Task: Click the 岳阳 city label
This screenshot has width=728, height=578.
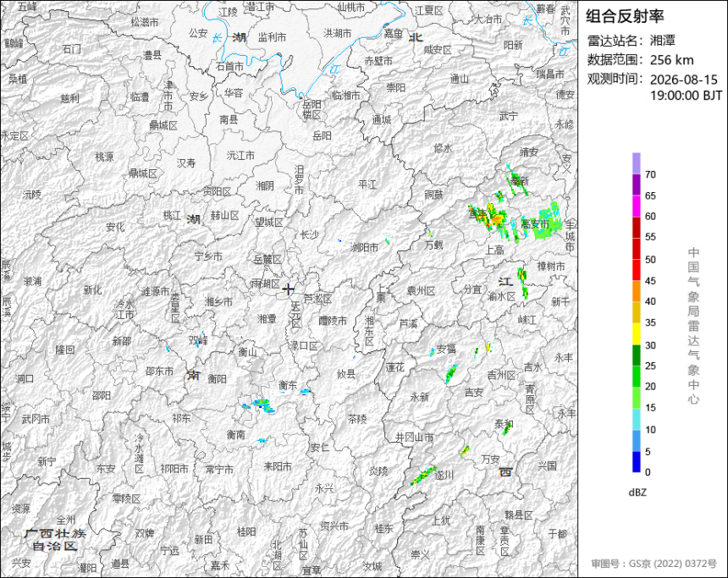Action: coord(322,135)
